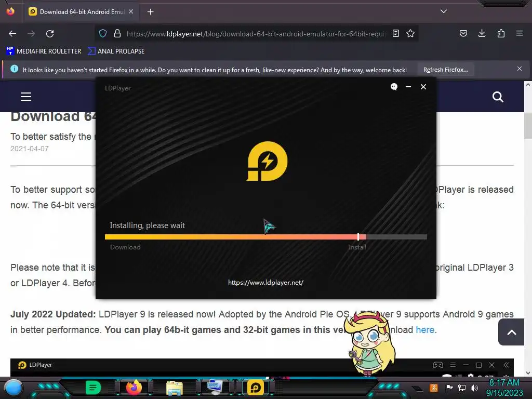Screen dimensions: 532x399
Task: Bookmark this page with the star icon
Action: click(x=410, y=33)
